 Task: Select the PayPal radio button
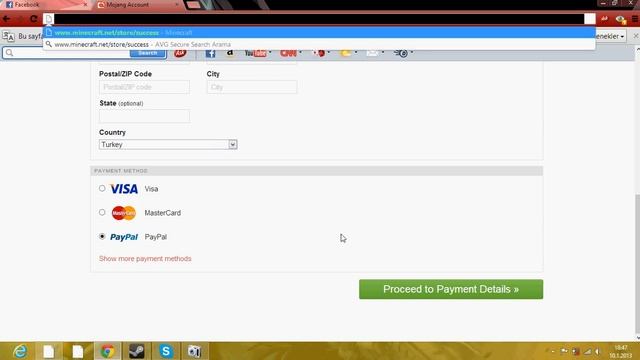(x=102, y=236)
